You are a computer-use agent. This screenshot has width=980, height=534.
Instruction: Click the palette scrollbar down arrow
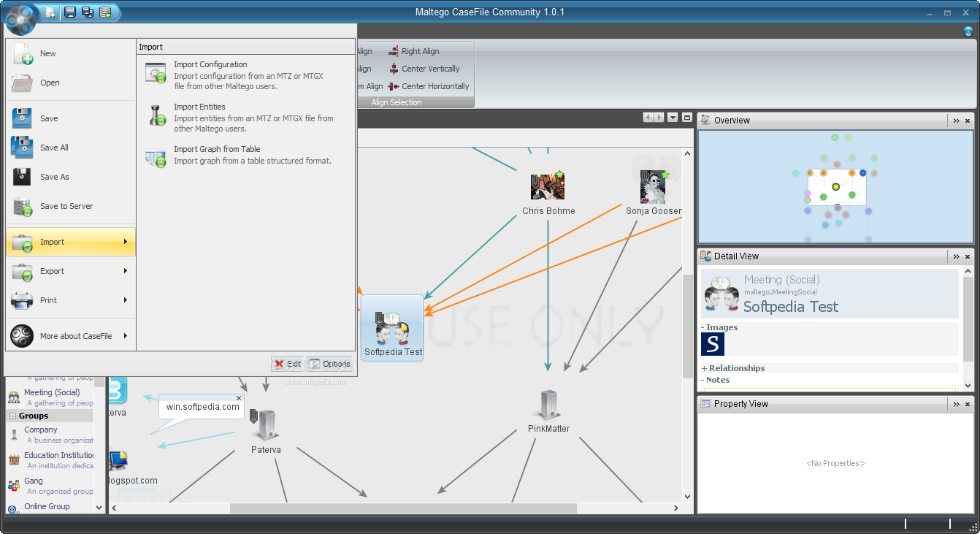pyautogui.click(x=99, y=506)
